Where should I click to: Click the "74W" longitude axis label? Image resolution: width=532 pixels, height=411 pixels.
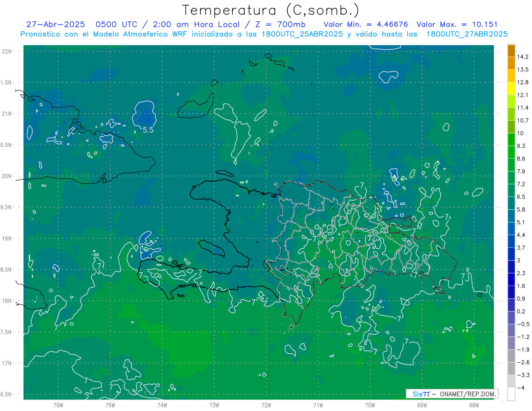tap(162, 405)
